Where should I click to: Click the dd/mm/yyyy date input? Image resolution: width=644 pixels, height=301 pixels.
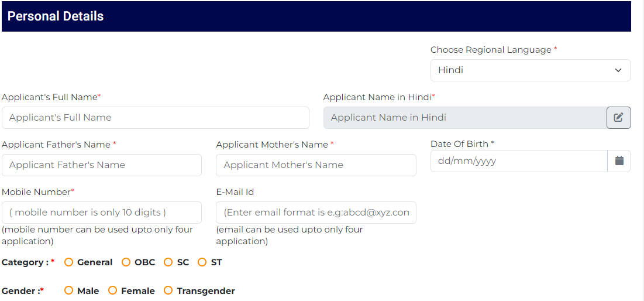pyautogui.click(x=519, y=161)
